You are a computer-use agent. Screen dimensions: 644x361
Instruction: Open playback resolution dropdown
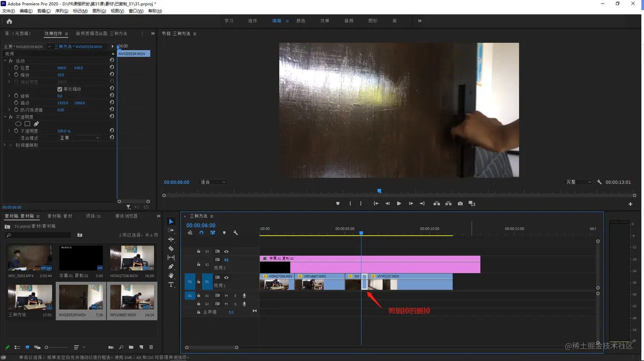[578, 182]
